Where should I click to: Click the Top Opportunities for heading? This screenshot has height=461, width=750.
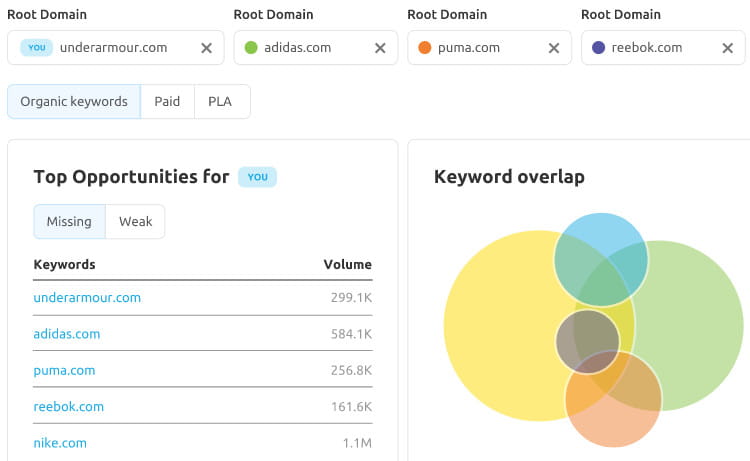131,177
